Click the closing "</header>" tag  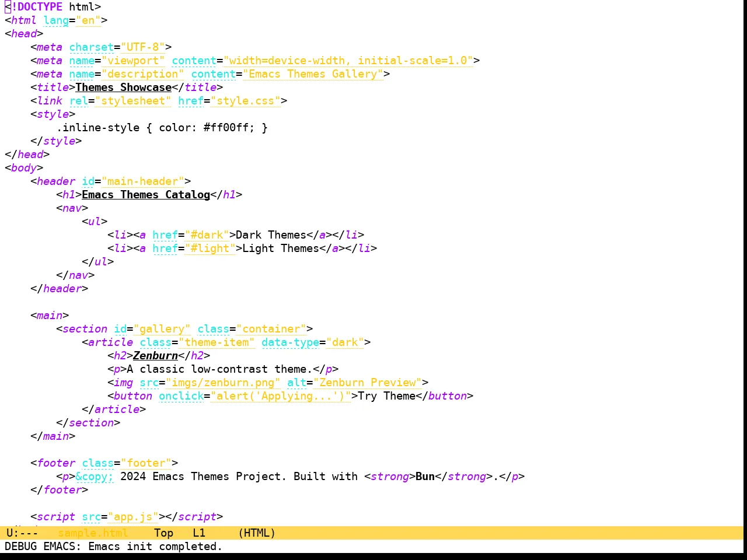coord(60,289)
